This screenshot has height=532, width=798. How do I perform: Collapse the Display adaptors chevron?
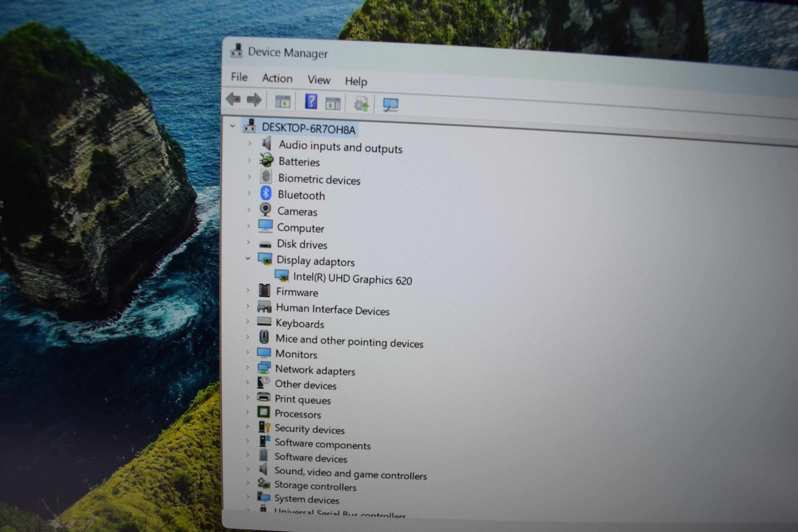click(248, 258)
